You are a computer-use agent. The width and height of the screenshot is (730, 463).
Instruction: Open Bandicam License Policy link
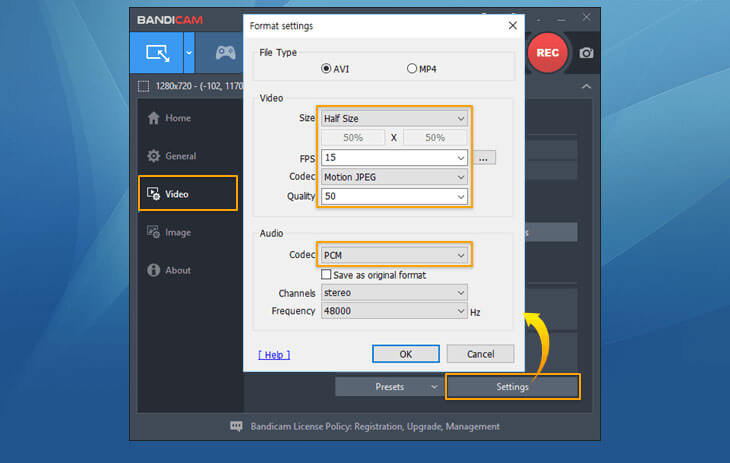click(x=375, y=427)
